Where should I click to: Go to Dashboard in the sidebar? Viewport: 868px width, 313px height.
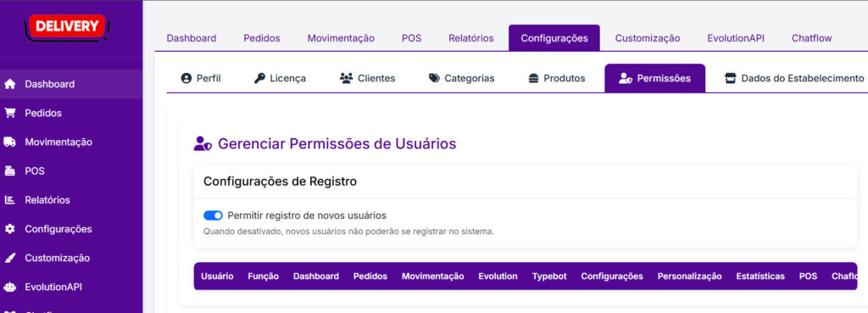pyautogui.click(x=71, y=84)
